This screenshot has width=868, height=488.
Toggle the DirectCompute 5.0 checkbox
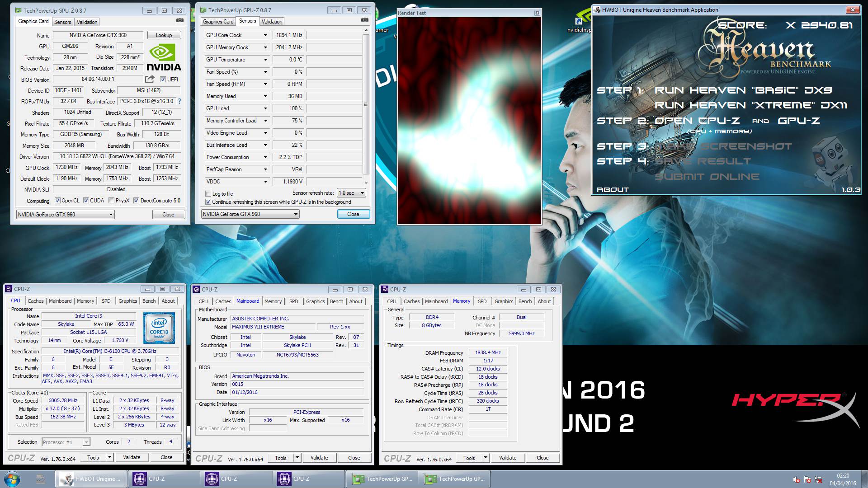tap(136, 201)
